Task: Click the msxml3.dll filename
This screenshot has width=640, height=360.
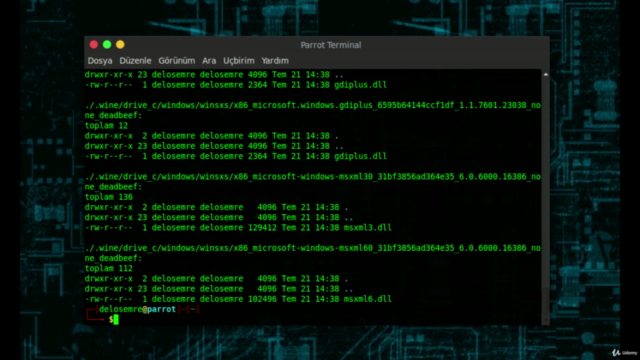Action: point(367,228)
